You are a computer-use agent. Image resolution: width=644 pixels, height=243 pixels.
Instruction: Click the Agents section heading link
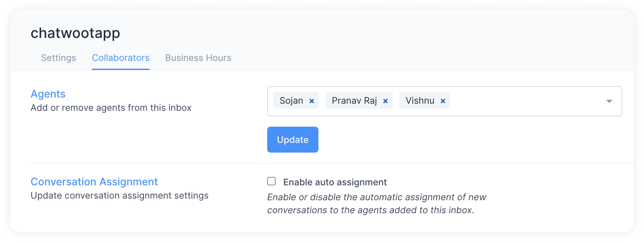tap(48, 94)
